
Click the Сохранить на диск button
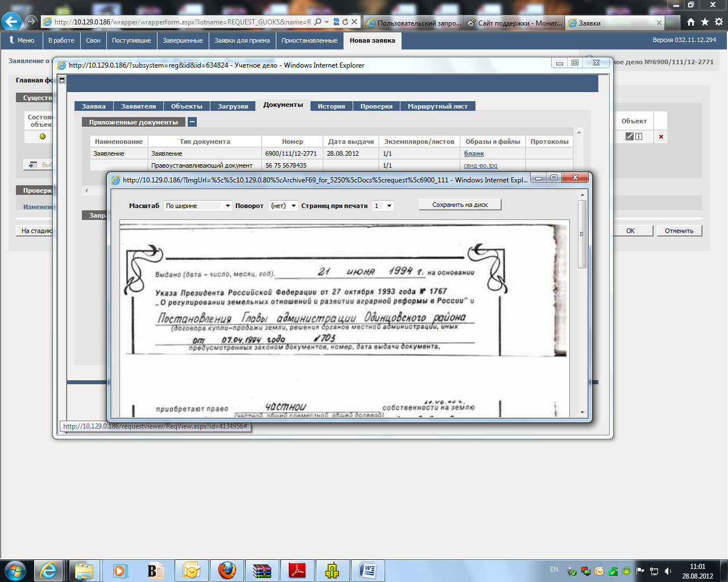click(x=460, y=205)
